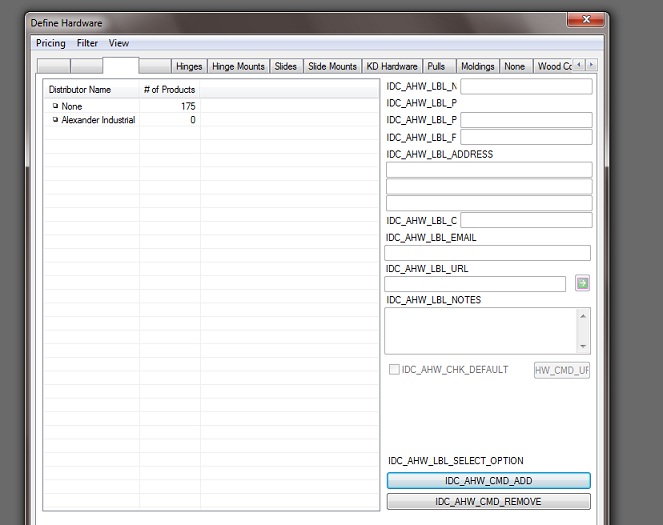Focus the email input field
Screen dimensions: 663x525
[x=487, y=253]
